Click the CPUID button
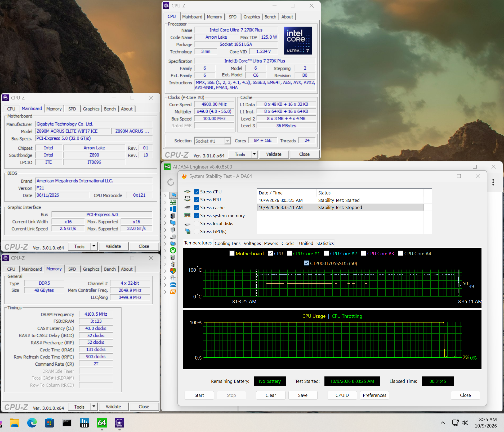 coord(342,395)
